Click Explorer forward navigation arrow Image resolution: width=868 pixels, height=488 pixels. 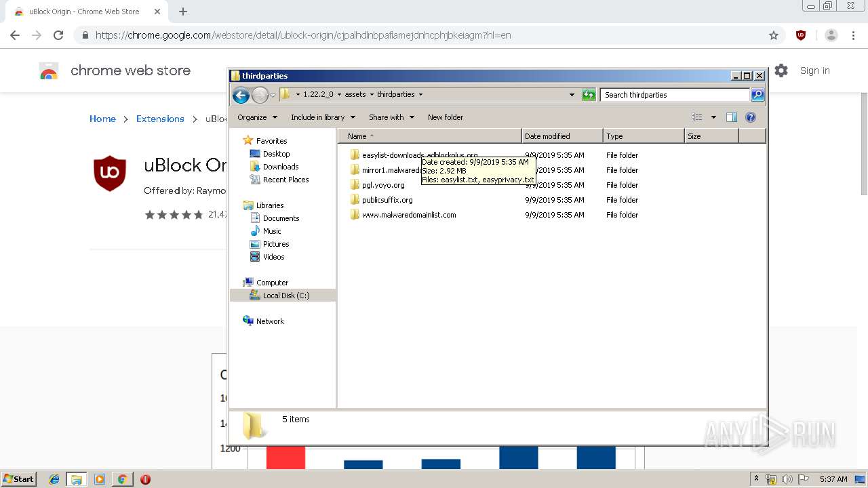[260, 95]
